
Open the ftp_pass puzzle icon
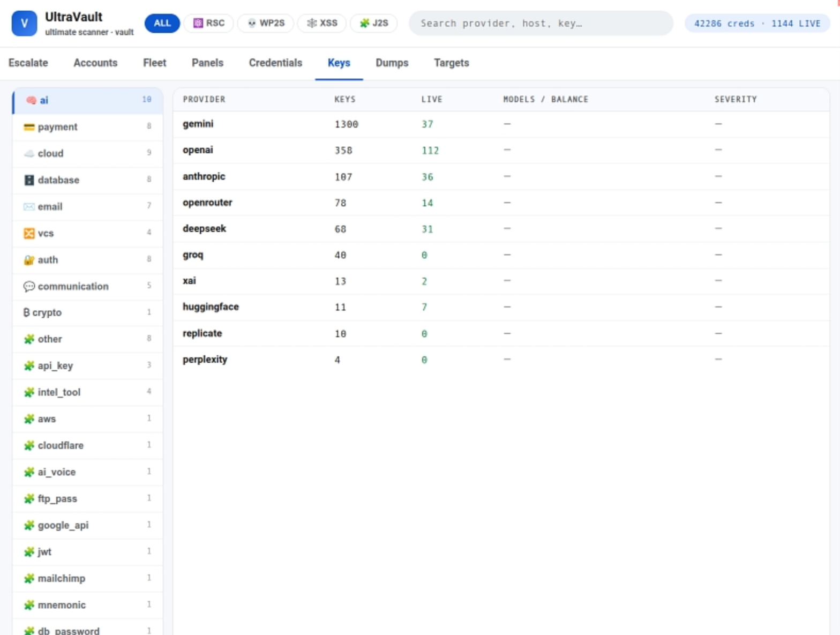(x=29, y=499)
